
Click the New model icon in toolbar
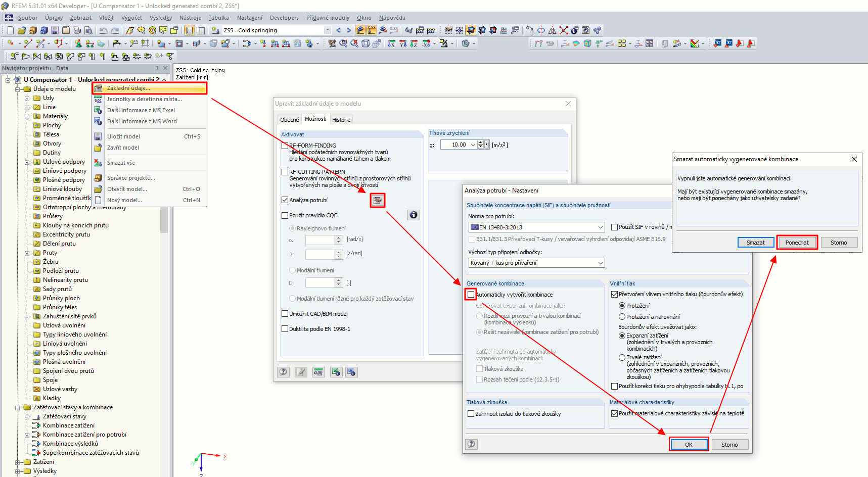(10, 30)
